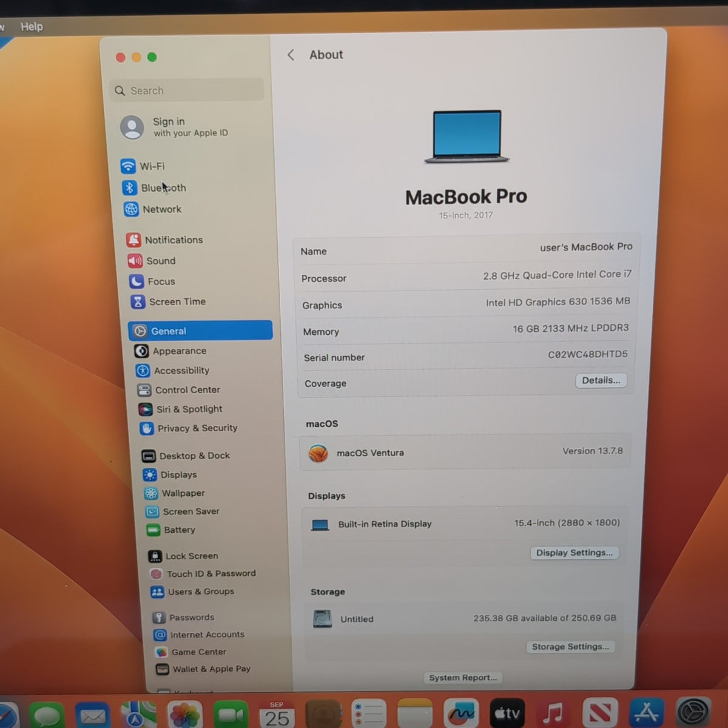Screen dimensions: 728x728
Task: Click the System Report button
Action: pyautogui.click(x=463, y=678)
